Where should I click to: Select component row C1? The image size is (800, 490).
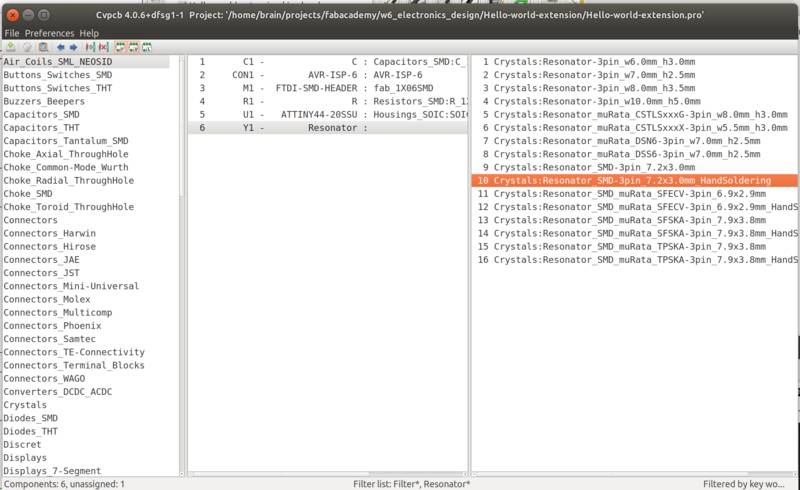click(x=328, y=62)
